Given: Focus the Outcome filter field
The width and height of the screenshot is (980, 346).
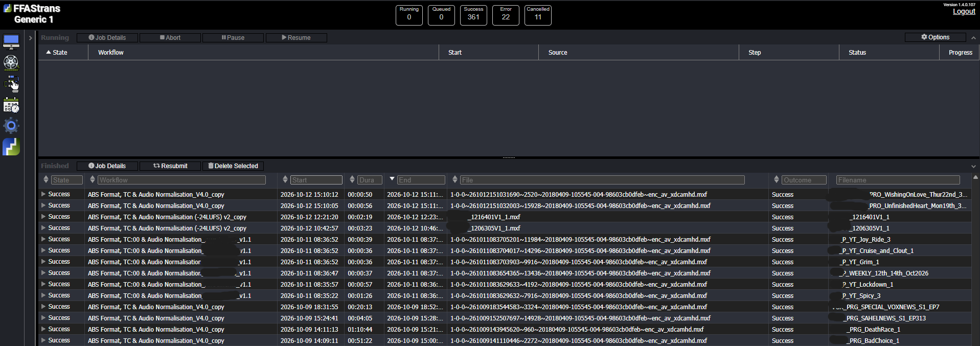Looking at the screenshot, I should coord(804,180).
